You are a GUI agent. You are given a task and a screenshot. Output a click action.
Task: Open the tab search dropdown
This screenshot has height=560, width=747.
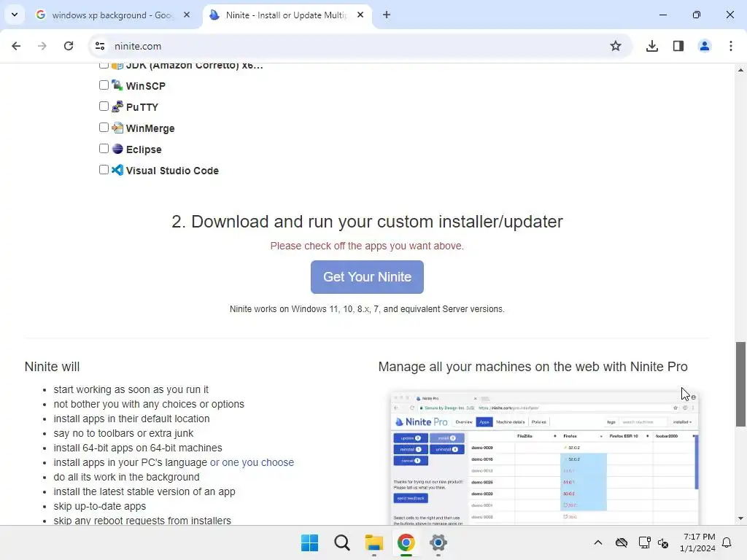coord(15,15)
